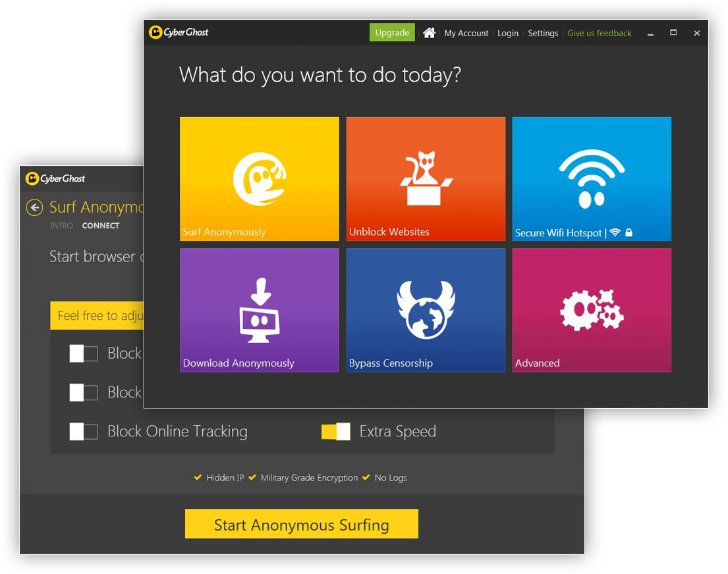Toggle Block Online Tracking switch
The image size is (728, 574).
84,432
